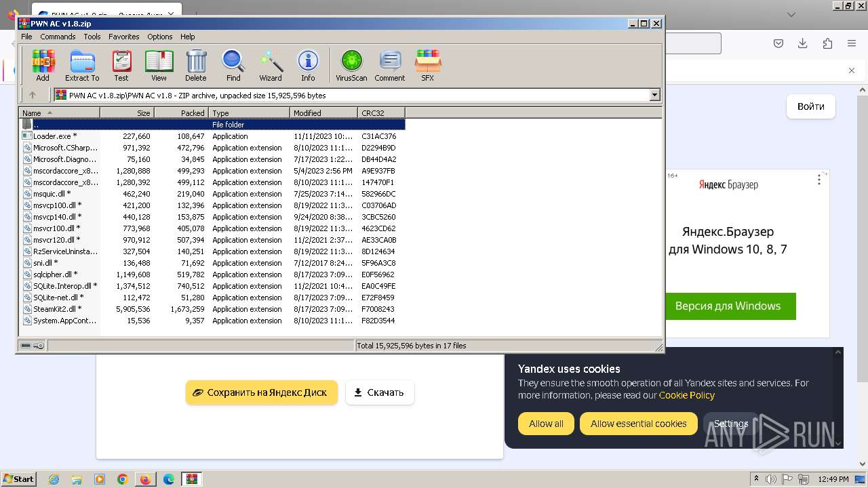
Task: Switch to Firefox in the taskbar
Action: (x=146, y=479)
